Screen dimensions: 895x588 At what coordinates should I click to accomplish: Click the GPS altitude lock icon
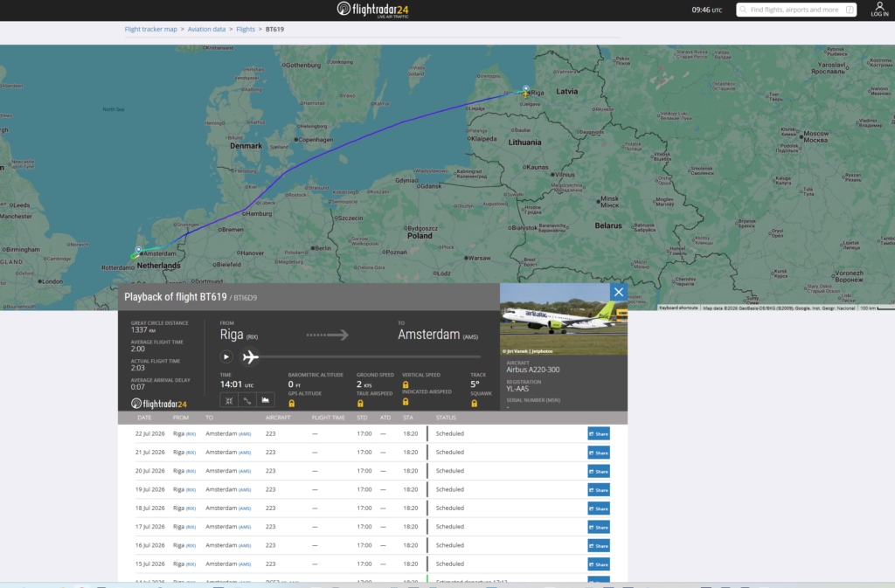coord(292,404)
